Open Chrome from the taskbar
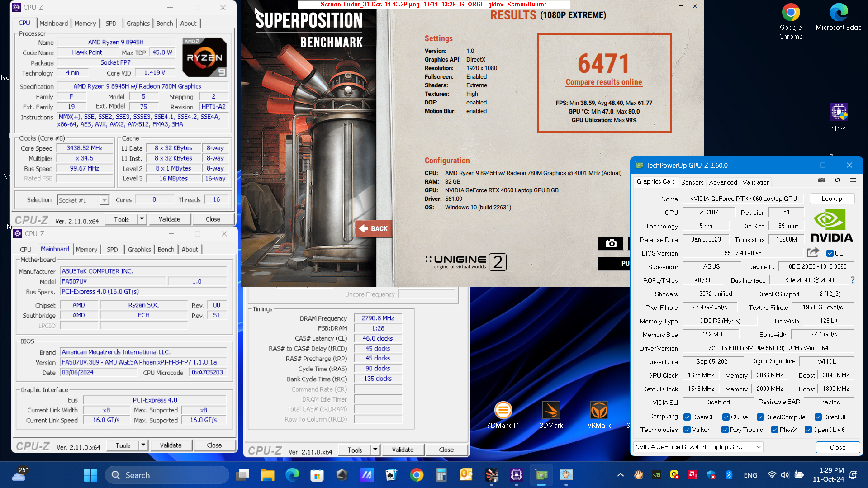Screen dimensions: 868x488 pyautogui.click(x=417, y=475)
